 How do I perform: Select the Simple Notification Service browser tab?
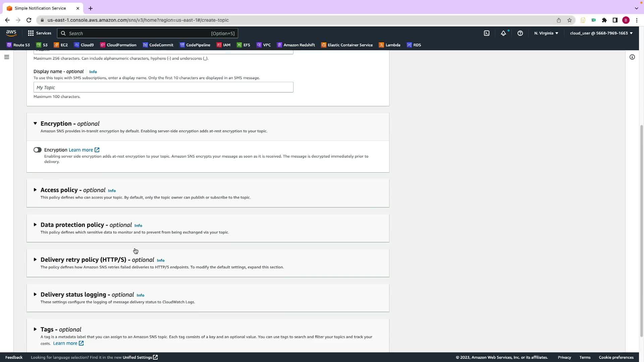40,8
